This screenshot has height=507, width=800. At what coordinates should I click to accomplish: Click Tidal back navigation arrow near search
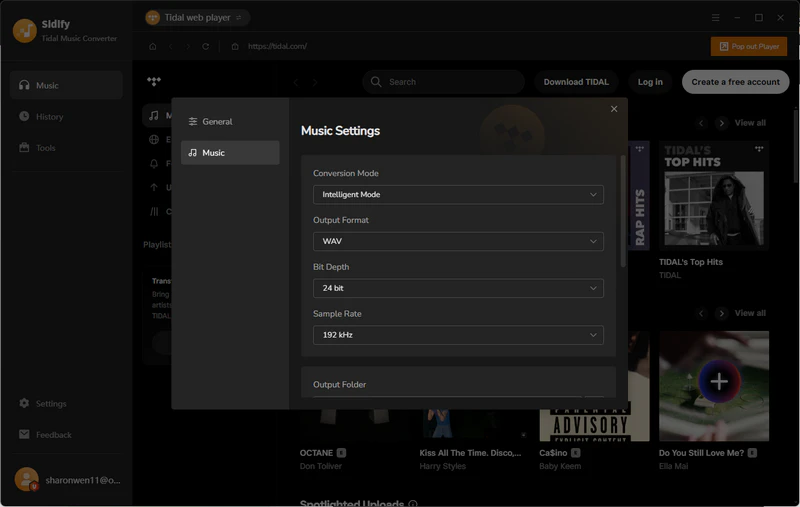point(296,82)
